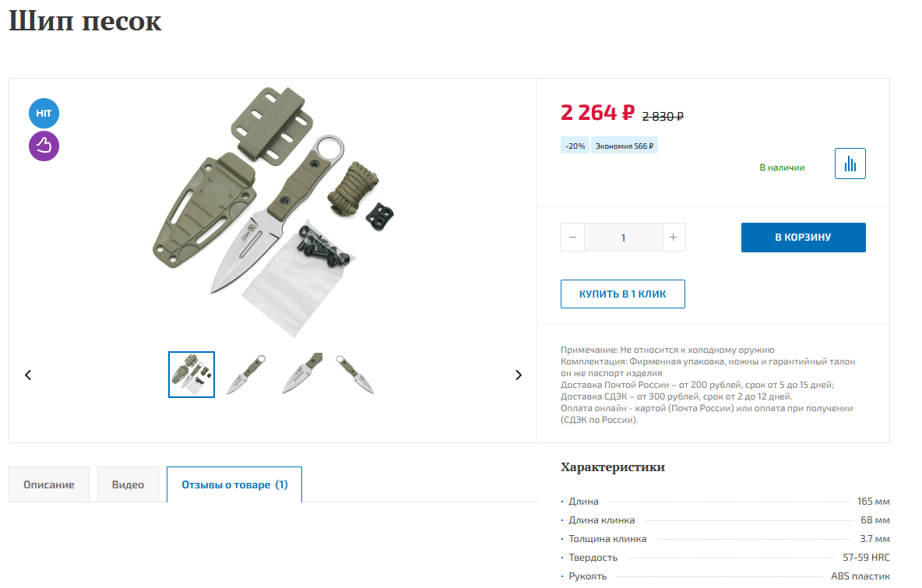
Task: Show next thumbnails with right arrow
Action: 518,375
